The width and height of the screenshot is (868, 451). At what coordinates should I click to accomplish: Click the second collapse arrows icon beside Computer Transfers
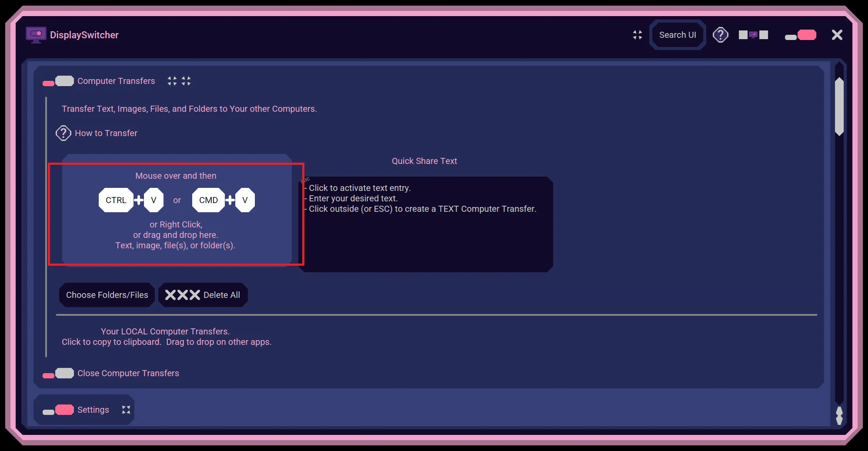pos(186,81)
